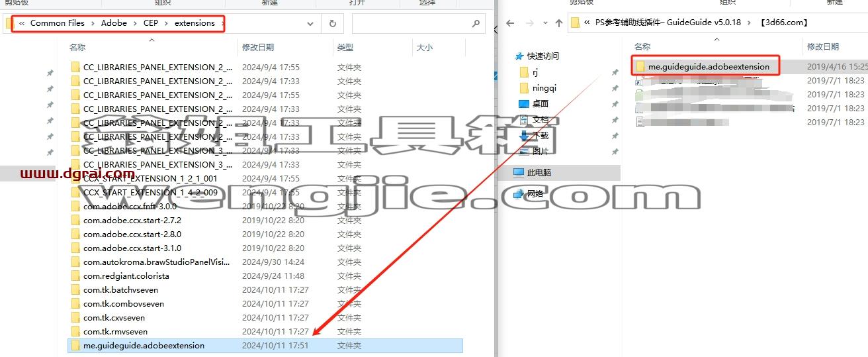This screenshot has width=868, height=357.
Task: Click the Back arrow in the right window
Action: coord(510,23)
